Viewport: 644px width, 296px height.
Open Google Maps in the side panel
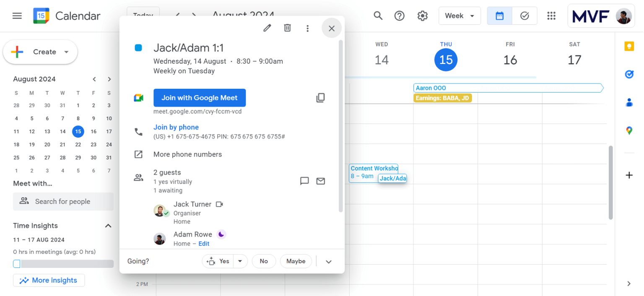pos(629,130)
